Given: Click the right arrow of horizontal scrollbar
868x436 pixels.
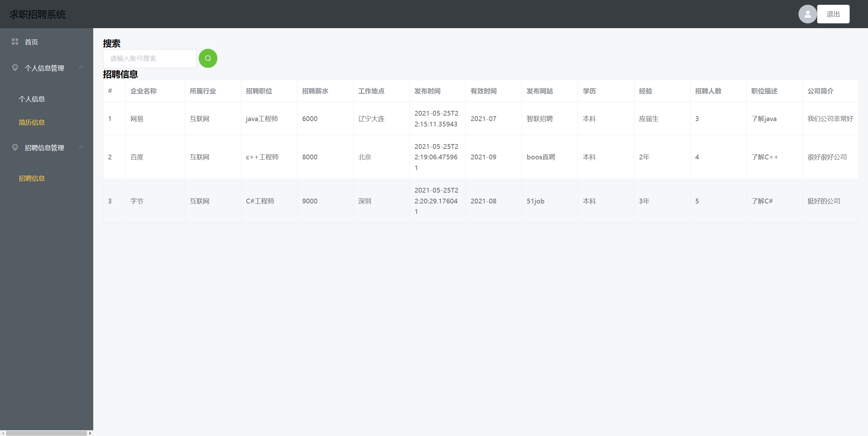Looking at the screenshot, I should 90,433.
